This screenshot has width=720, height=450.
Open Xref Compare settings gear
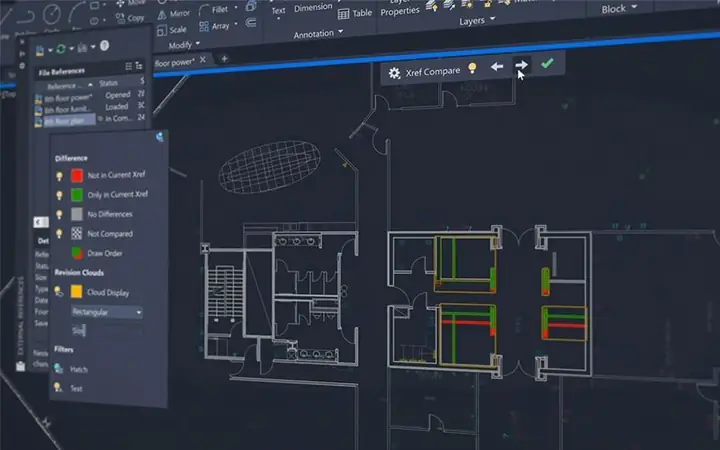click(394, 73)
